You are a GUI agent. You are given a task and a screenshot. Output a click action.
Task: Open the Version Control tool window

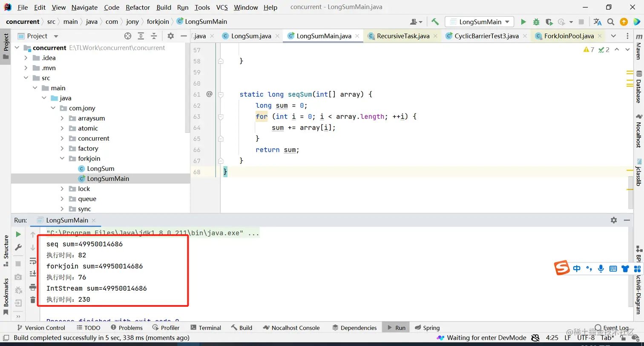click(x=41, y=328)
